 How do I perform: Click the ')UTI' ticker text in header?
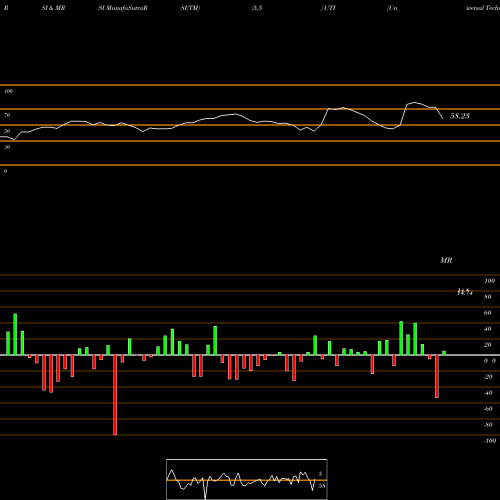tap(328, 8)
